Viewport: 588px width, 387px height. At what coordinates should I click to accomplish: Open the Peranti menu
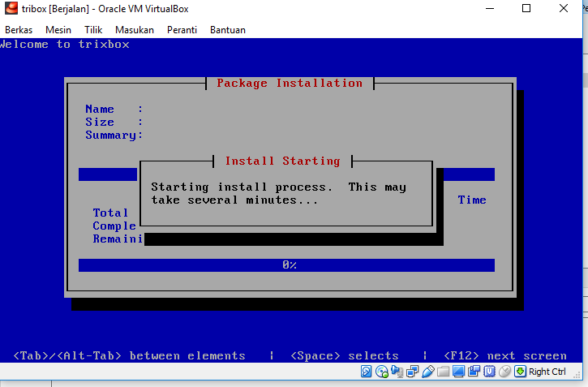182,30
